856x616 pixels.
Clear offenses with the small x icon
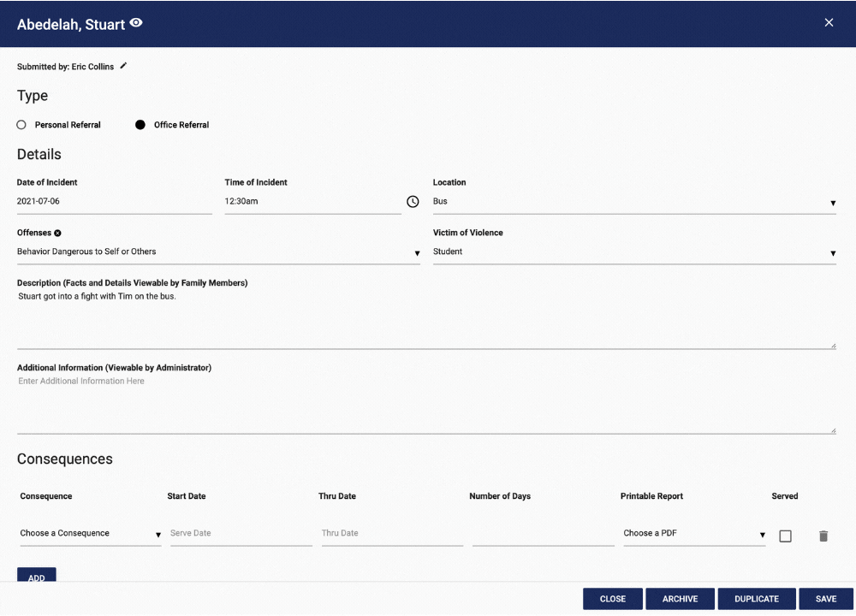click(x=57, y=233)
